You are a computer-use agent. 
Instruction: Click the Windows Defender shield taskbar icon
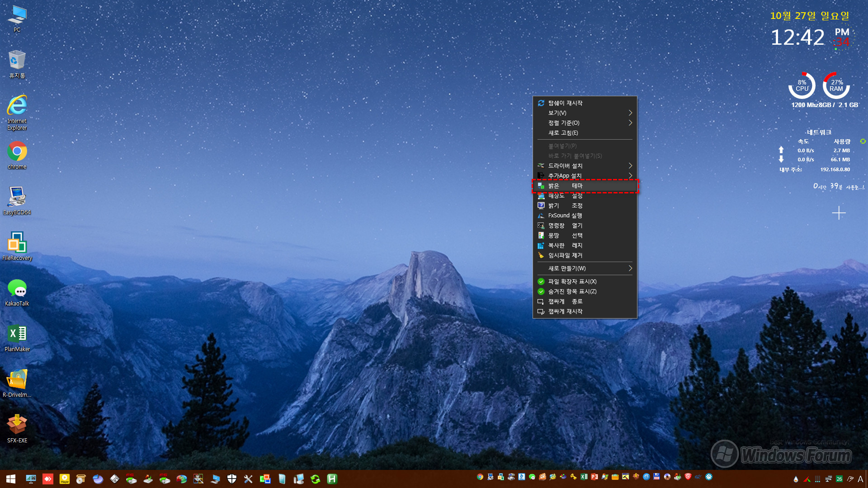[x=232, y=479]
